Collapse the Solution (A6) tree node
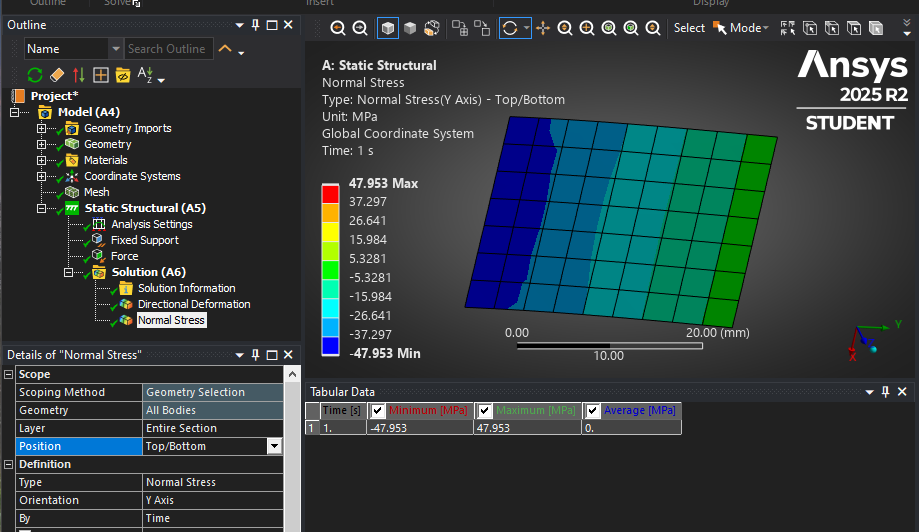This screenshot has width=919, height=532. 69,272
